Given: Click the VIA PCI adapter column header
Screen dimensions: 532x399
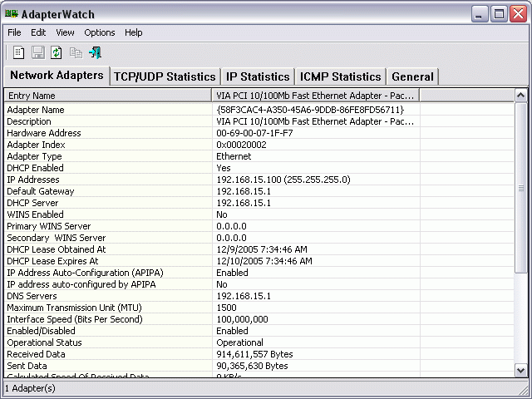Looking at the screenshot, I should (x=316, y=96).
